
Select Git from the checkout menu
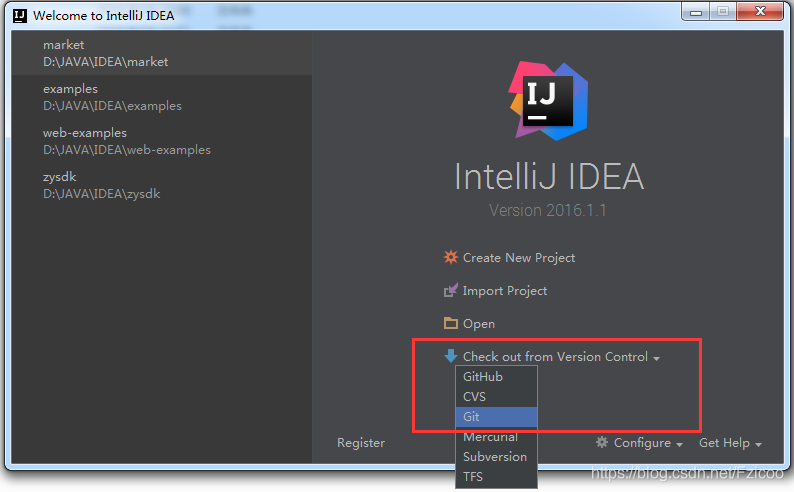tap(496, 417)
